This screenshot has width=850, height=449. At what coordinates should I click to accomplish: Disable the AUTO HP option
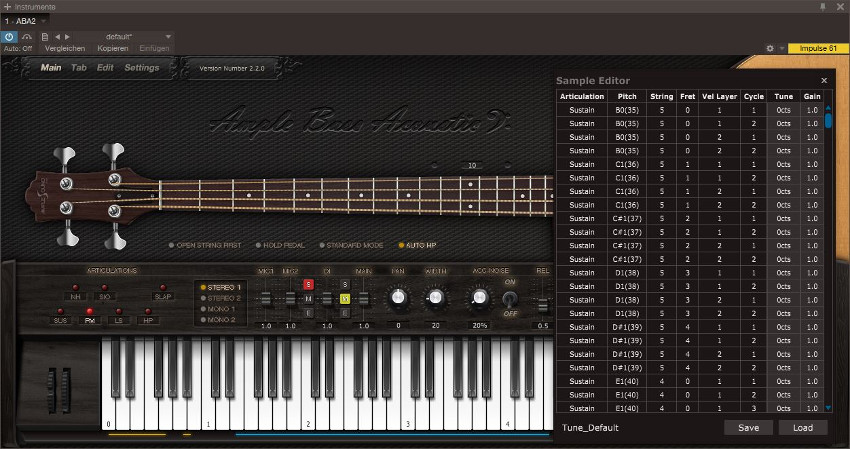(417, 246)
